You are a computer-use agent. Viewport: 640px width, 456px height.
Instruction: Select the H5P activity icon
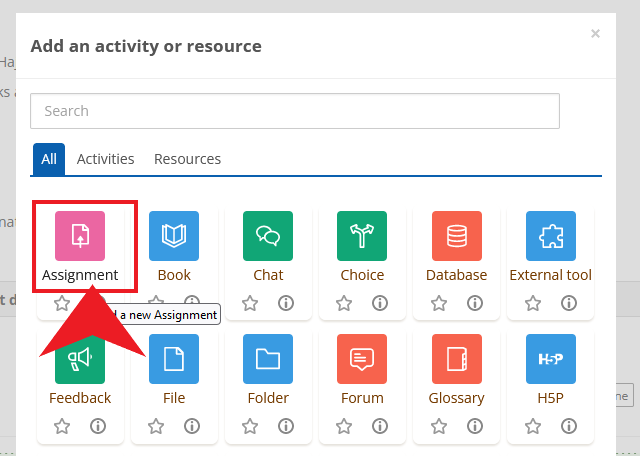(x=550, y=359)
